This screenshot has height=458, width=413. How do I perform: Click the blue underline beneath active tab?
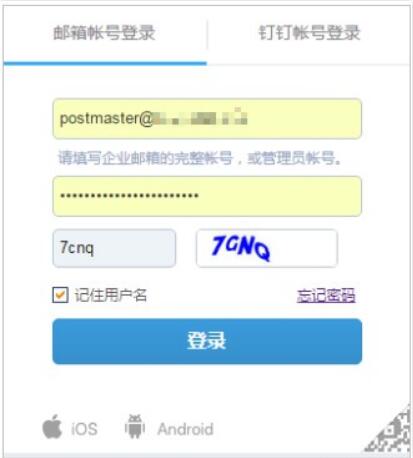pyautogui.click(x=105, y=63)
